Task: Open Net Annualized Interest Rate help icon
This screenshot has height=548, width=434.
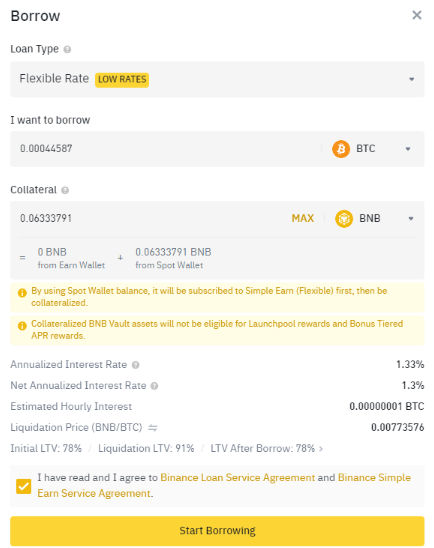Action: point(154,386)
